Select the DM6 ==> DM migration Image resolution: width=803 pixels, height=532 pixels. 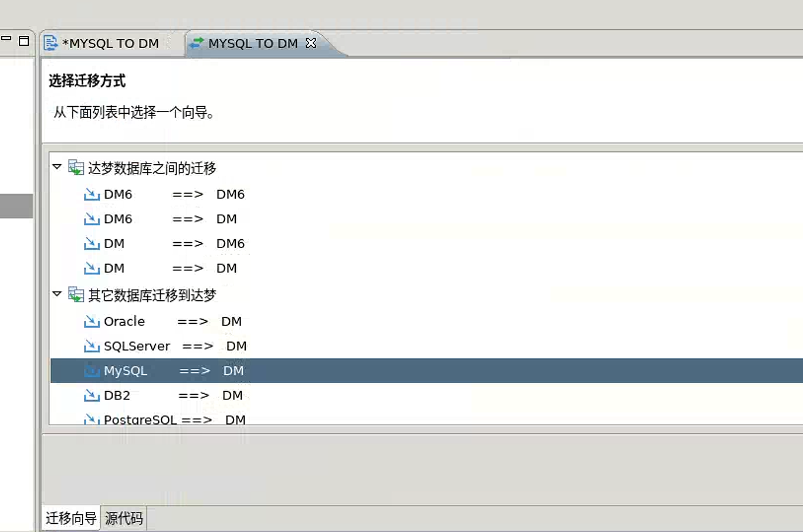click(x=170, y=219)
